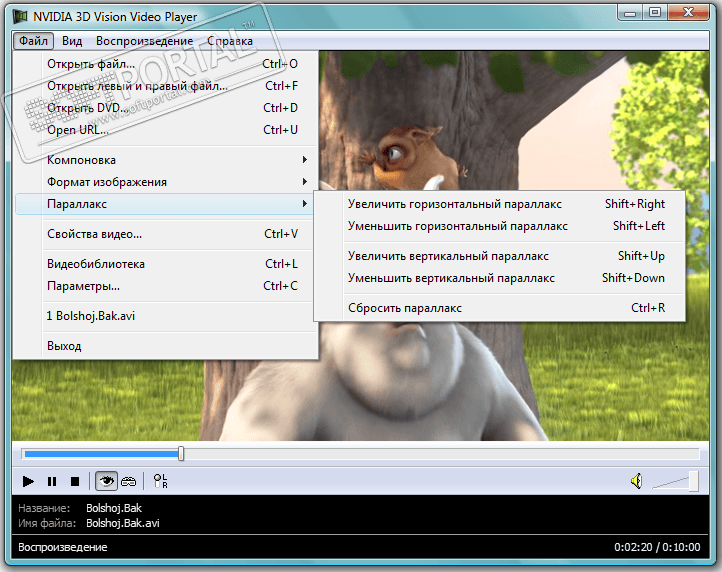This screenshot has width=722, height=572.
Task: Click the title value Bolshoj.Bak
Action: click(x=114, y=508)
